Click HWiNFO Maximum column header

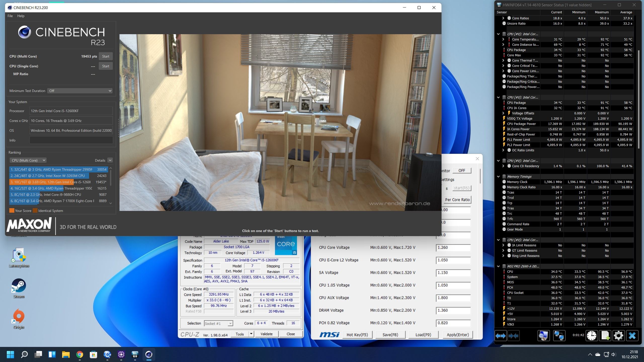[599, 12]
